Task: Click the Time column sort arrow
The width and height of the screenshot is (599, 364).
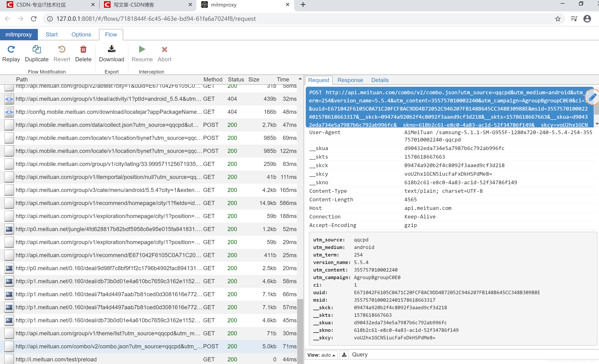Action: point(300,79)
